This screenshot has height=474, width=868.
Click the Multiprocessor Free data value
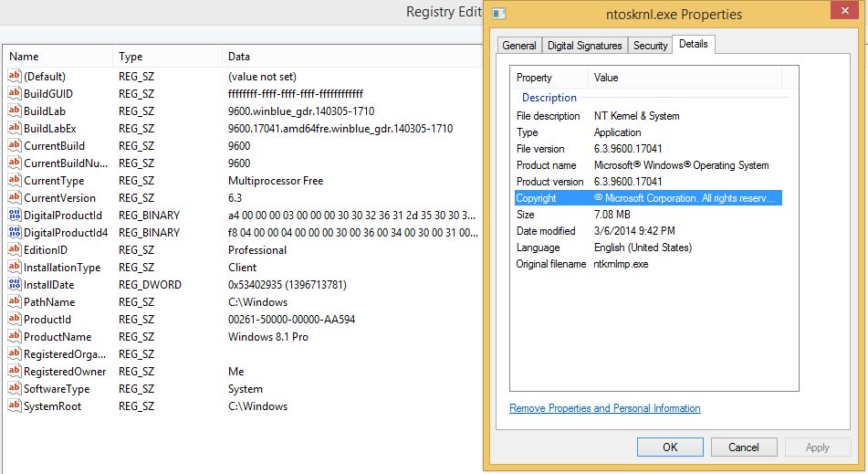(276, 181)
